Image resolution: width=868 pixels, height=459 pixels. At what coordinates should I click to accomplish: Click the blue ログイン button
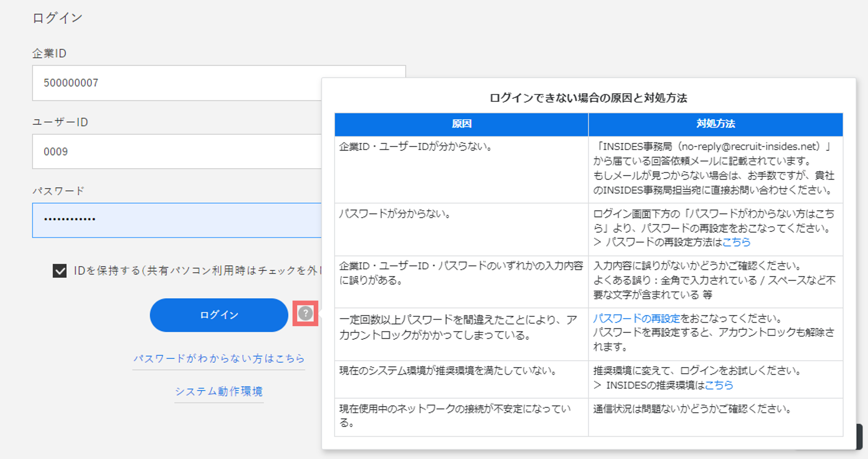pyautogui.click(x=219, y=315)
